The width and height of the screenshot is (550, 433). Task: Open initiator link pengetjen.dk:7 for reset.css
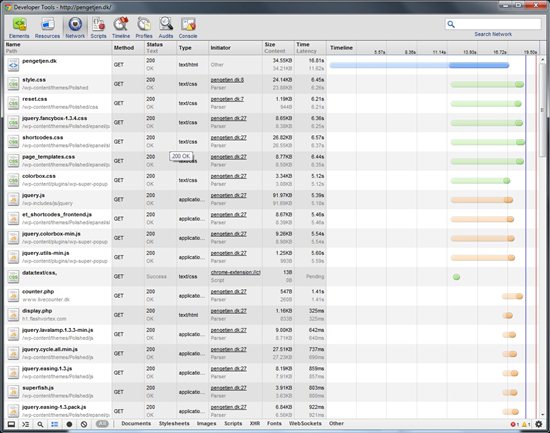[x=227, y=99]
